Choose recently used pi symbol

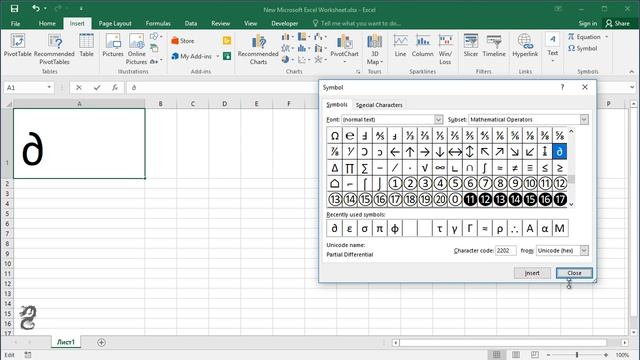pos(380,228)
